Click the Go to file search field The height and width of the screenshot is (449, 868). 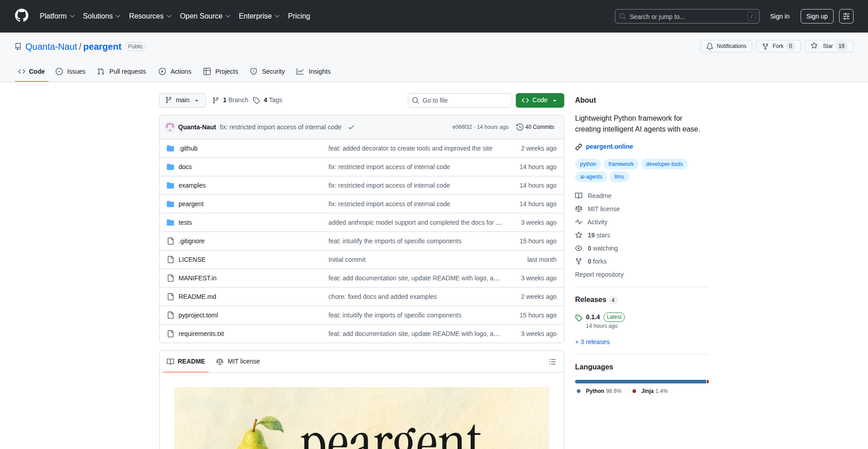pos(460,100)
